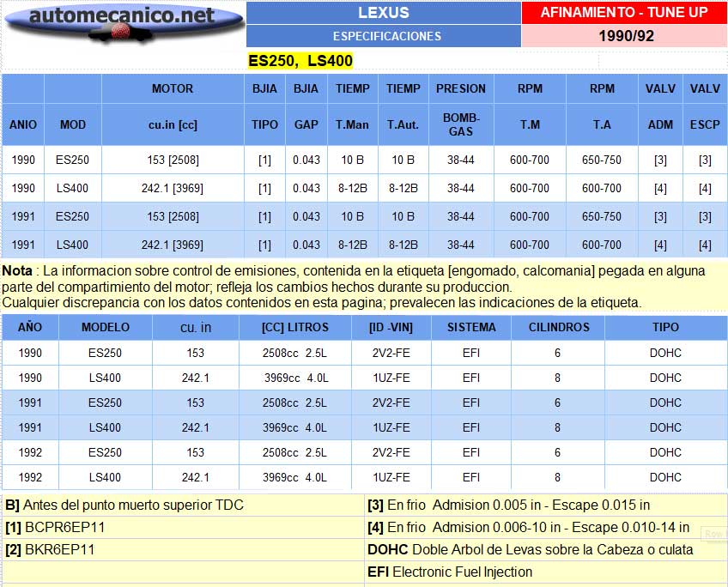Click the ES250, LS400 highlighted title
728x587 pixels.
(x=300, y=61)
